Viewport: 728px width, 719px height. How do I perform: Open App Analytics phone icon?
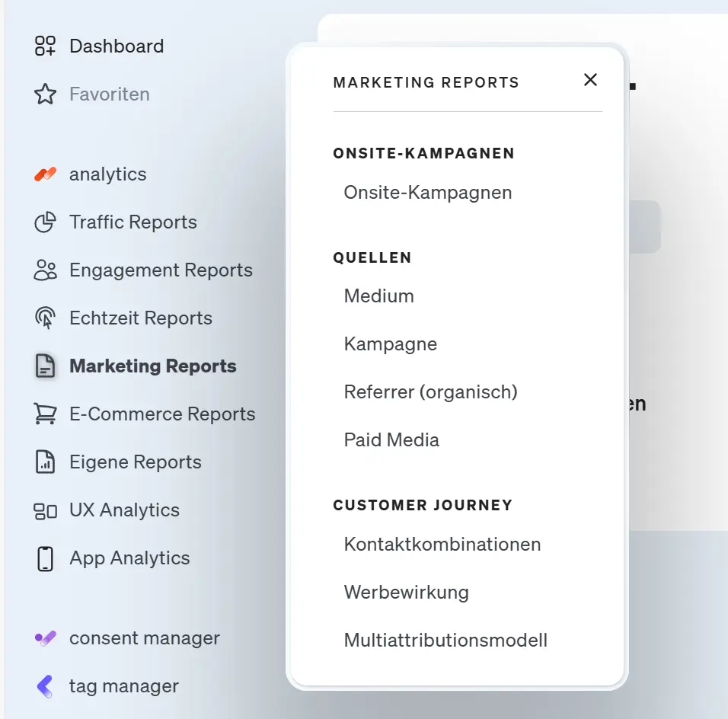click(46, 558)
